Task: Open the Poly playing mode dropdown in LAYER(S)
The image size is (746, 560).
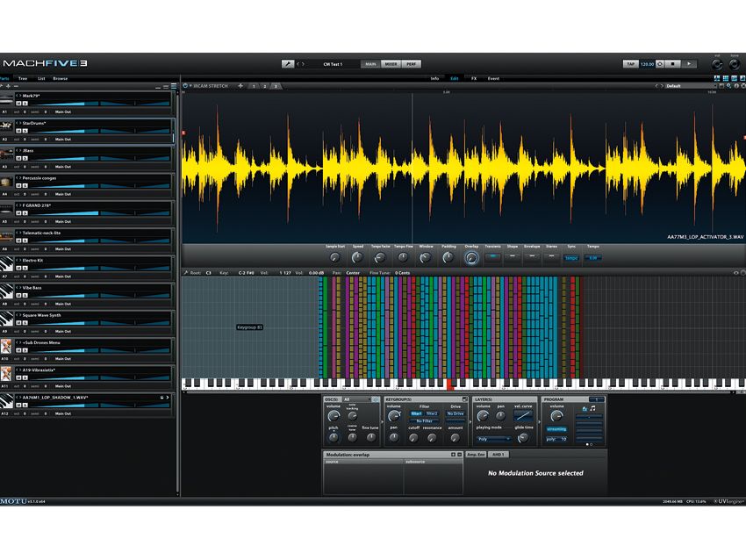Action: 495,440
